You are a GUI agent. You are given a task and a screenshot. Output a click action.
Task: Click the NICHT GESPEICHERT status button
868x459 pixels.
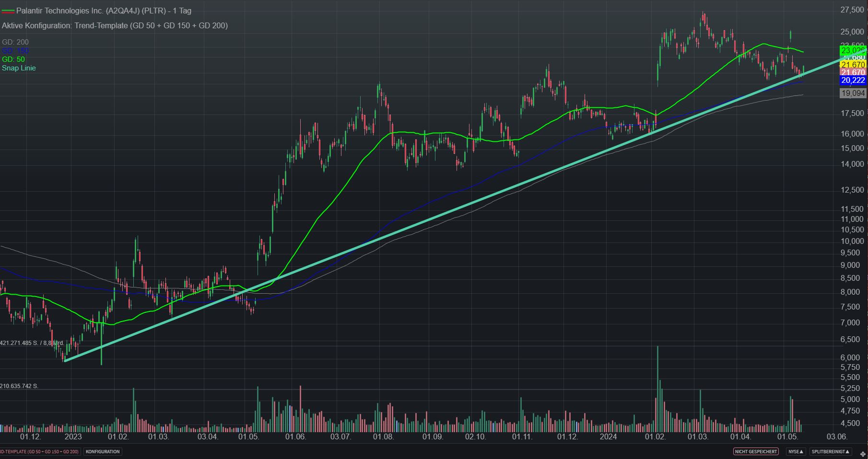756,452
